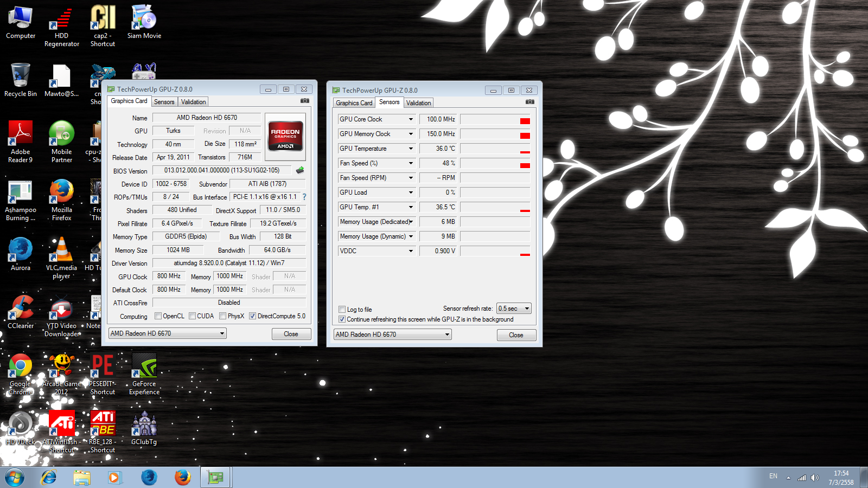Select Sensors tab in right window

tap(389, 102)
